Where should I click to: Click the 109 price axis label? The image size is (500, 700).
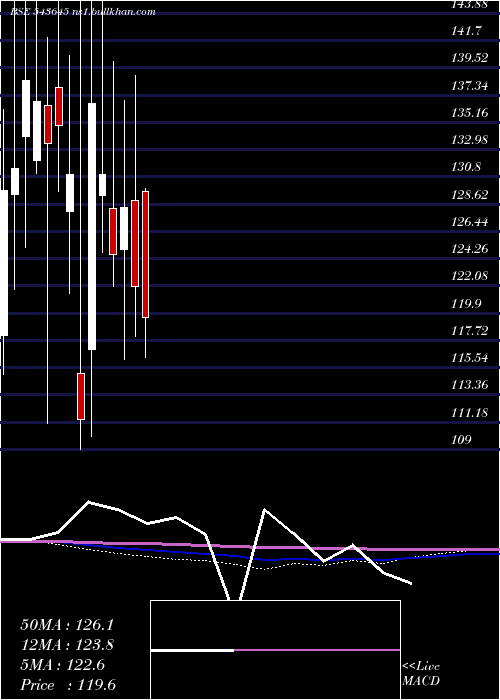coord(462,440)
